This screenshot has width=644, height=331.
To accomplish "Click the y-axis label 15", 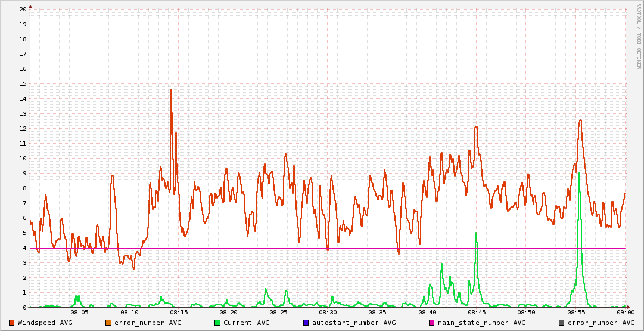I will pyautogui.click(x=23, y=83).
